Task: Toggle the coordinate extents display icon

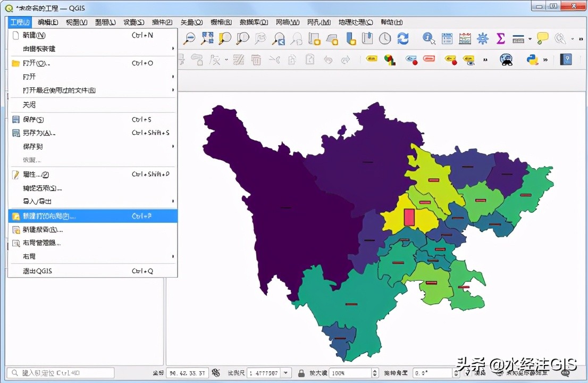Action: (x=216, y=372)
